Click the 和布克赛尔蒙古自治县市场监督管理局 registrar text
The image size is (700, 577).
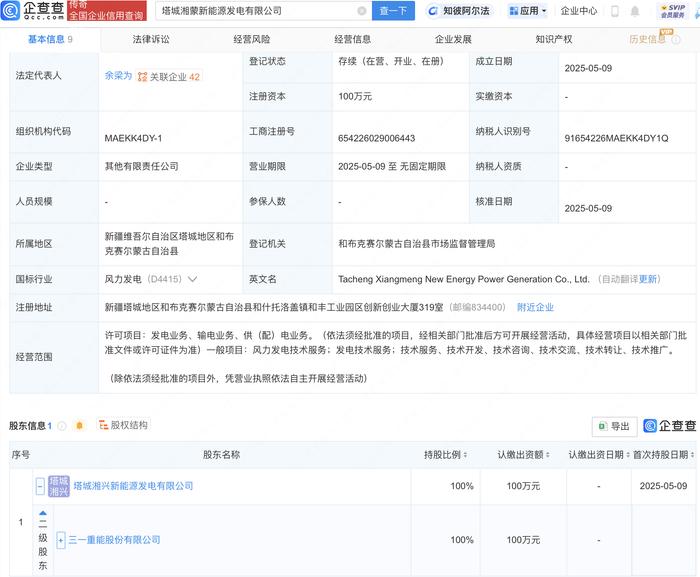click(417, 244)
